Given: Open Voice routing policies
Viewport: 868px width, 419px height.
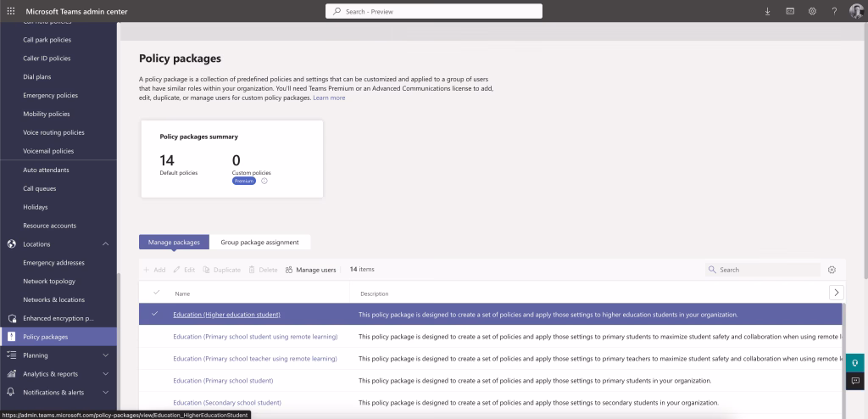Looking at the screenshot, I should point(53,132).
